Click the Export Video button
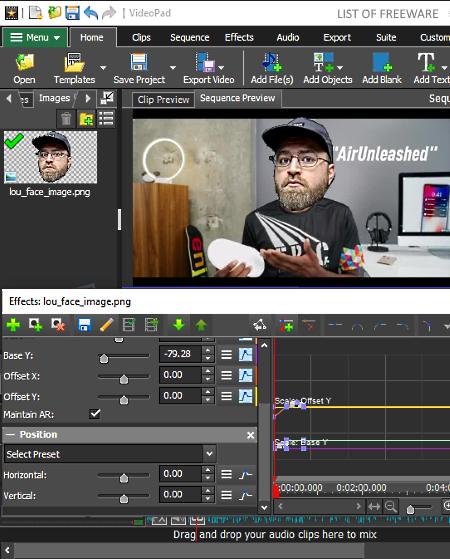 pos(209,69)
